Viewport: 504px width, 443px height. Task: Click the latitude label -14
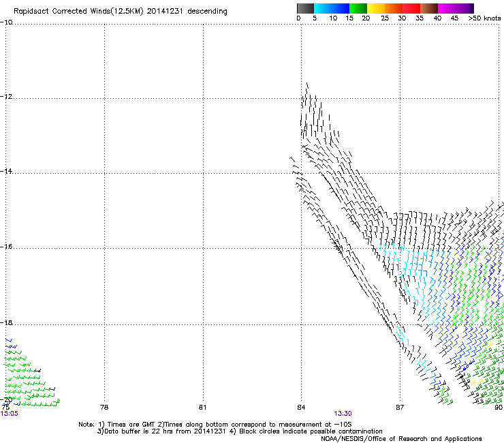(6, 171)
